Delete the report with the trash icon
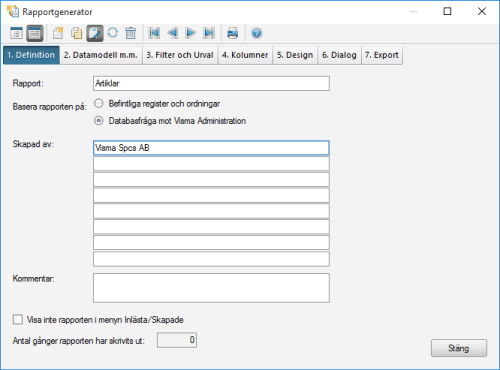Screen dimensions: 500x370 coord(131,33)
